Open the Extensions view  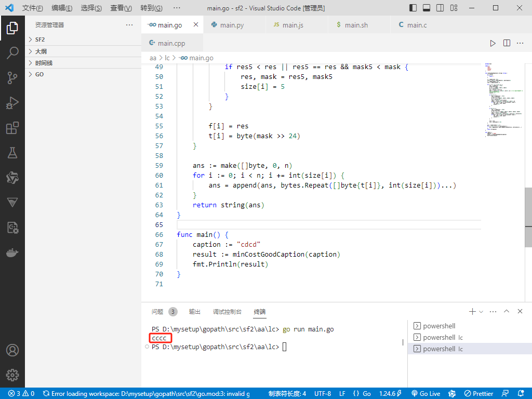[12, 128]
